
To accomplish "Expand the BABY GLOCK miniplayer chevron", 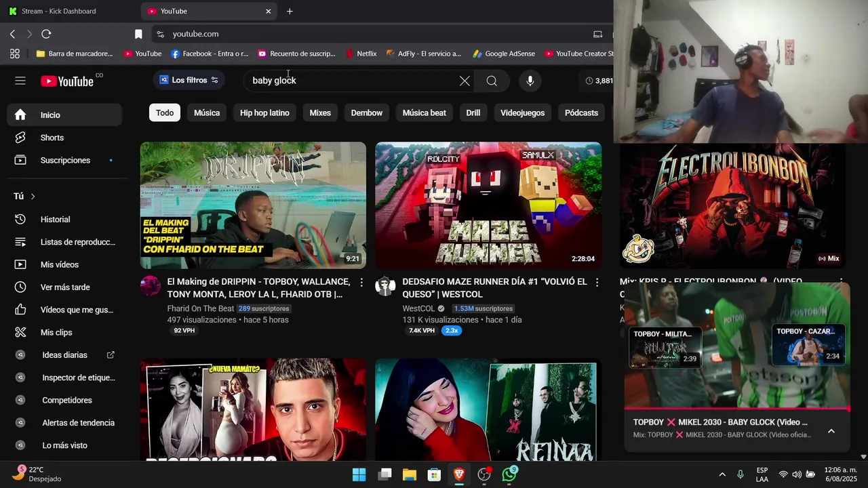I will click(831, 431).
